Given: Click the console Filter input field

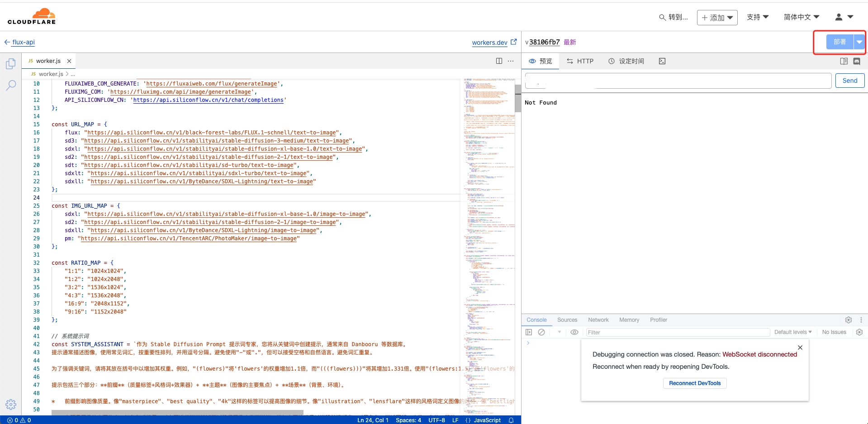Looking at the screenshot, I should click(678, 332).
